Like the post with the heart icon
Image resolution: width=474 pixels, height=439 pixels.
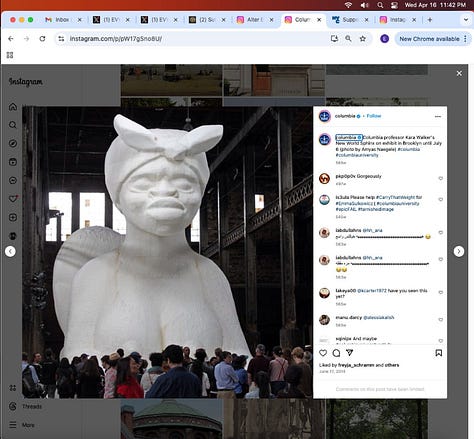(323, 353)
